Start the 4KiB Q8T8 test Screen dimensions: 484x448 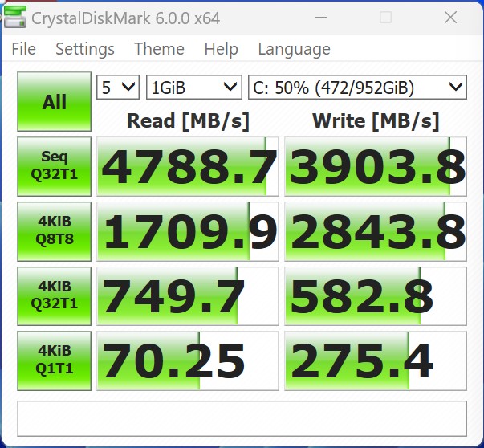point(54,231)
